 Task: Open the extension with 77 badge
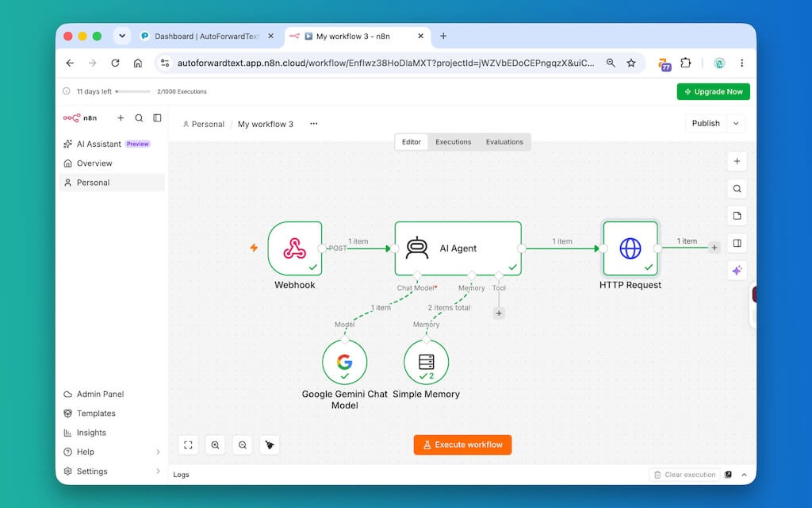(x=665, y=64)
